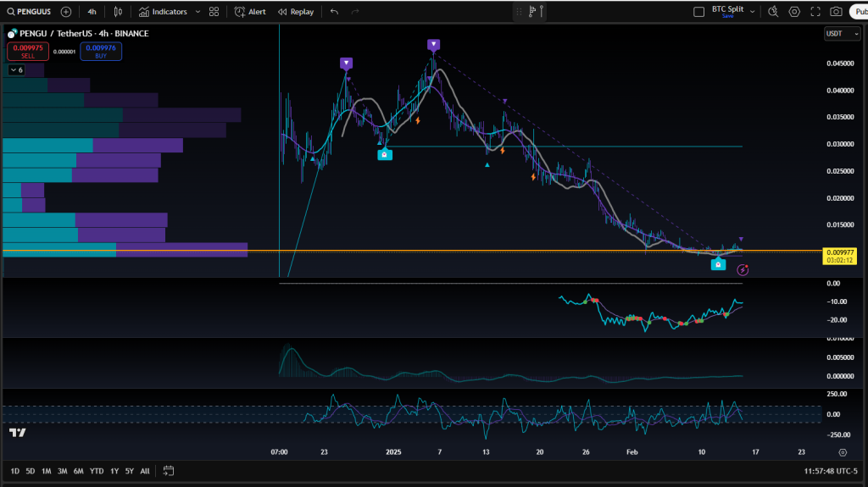868x487 pixels.
Task: Click the red SELL price button
Action: tap(28, 52)
